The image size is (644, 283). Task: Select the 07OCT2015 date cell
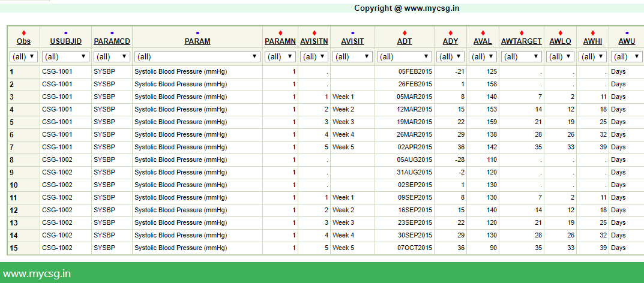pos(415,248)
